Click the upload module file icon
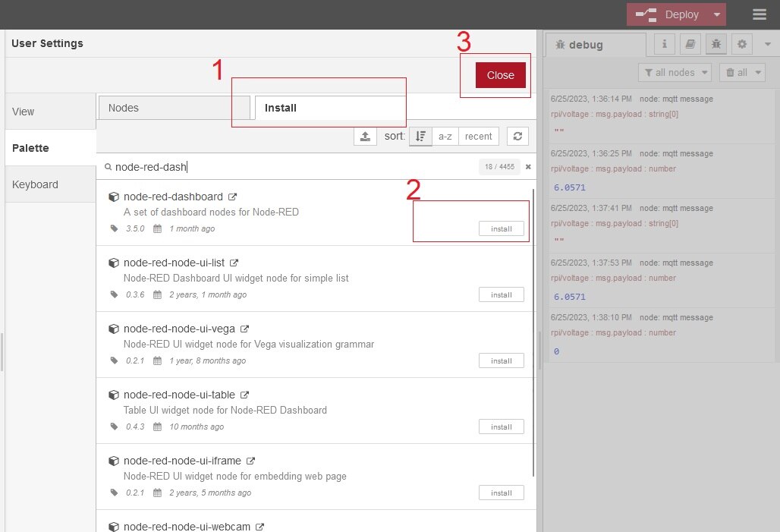The image size is (780, 532). point(365,137)
